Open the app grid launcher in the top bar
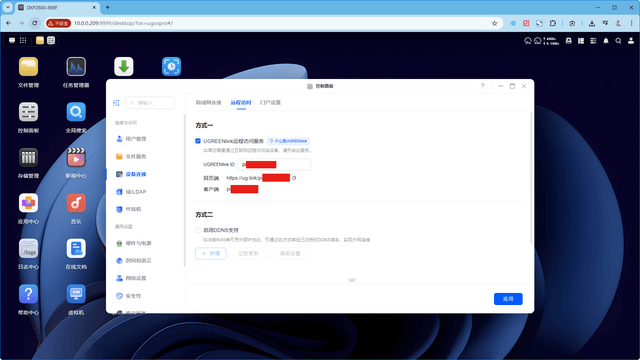 click(23, 40)
